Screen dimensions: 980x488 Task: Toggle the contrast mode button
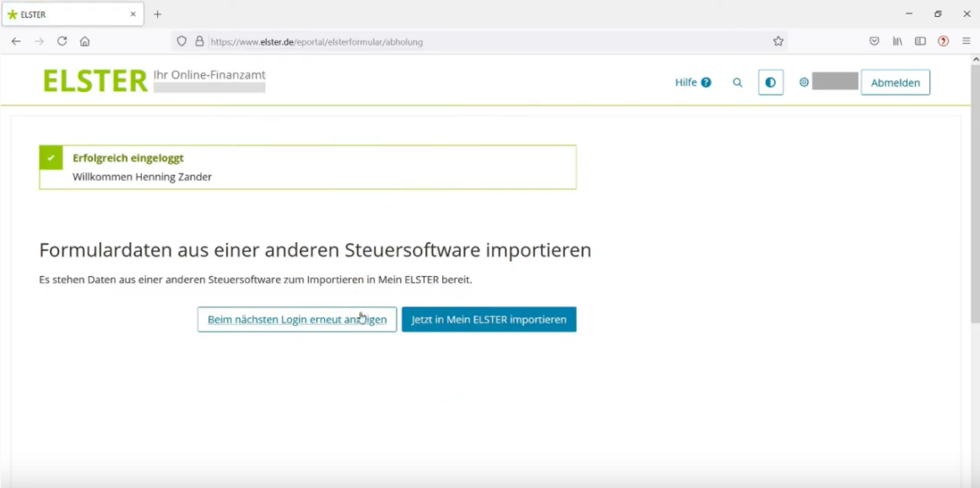click(771, 82)
